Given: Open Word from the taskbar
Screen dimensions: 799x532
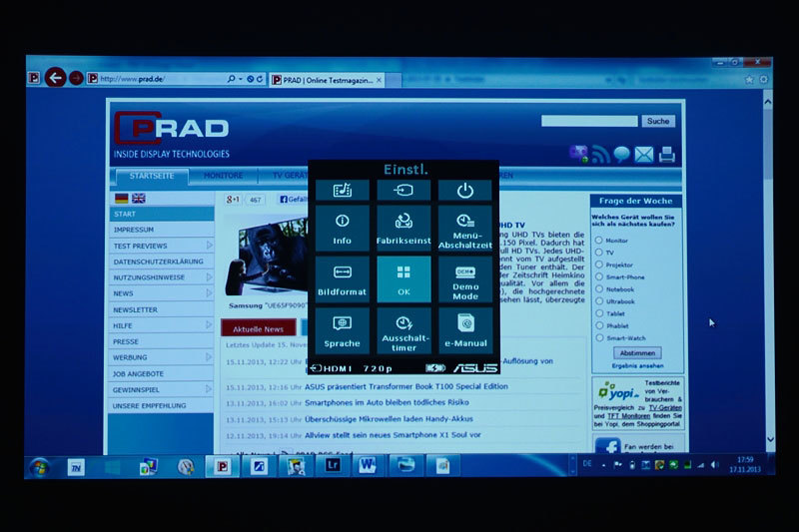Looking at the screenshot, I should tap(367, 465).
